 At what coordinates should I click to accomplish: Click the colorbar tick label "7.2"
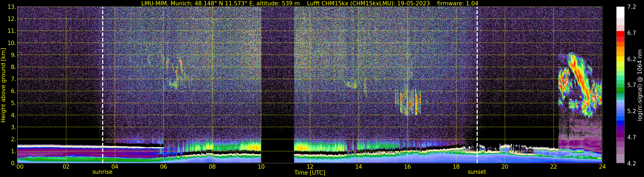click(632, 7)
